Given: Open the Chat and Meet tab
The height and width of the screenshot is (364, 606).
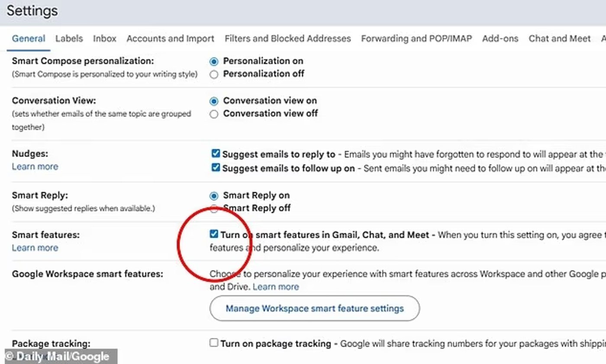Looking at the screenshot, I should point(559,39).
